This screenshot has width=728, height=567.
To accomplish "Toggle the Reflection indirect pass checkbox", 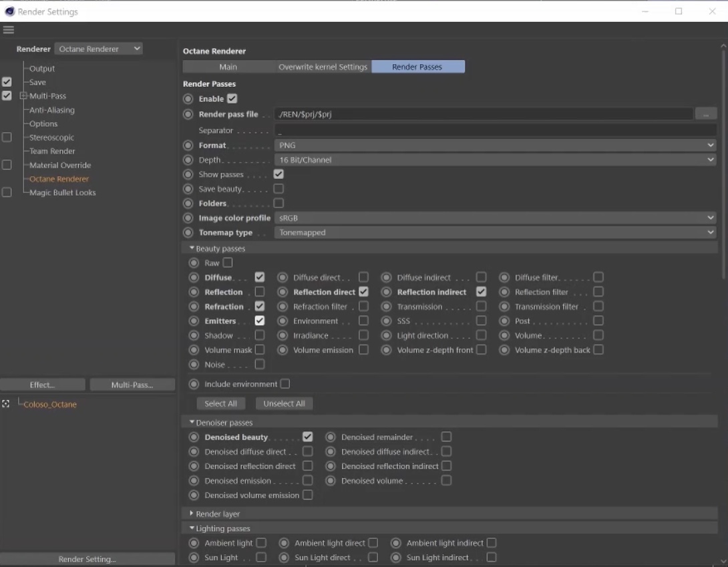I will click(x=482, y=292).
